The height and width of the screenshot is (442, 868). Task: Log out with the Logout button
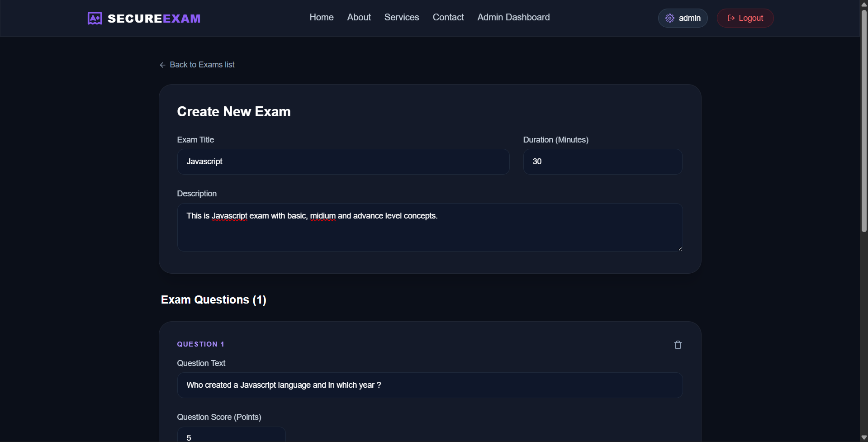(745, 18)
